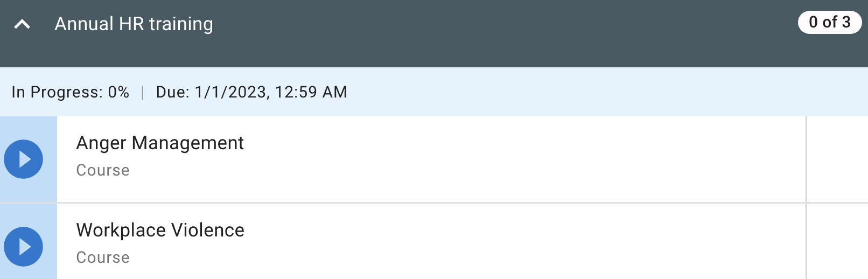Click empty area of the light blue status bar
The image size is (868, 279).
pyautogui.click(x=592, y=92)
